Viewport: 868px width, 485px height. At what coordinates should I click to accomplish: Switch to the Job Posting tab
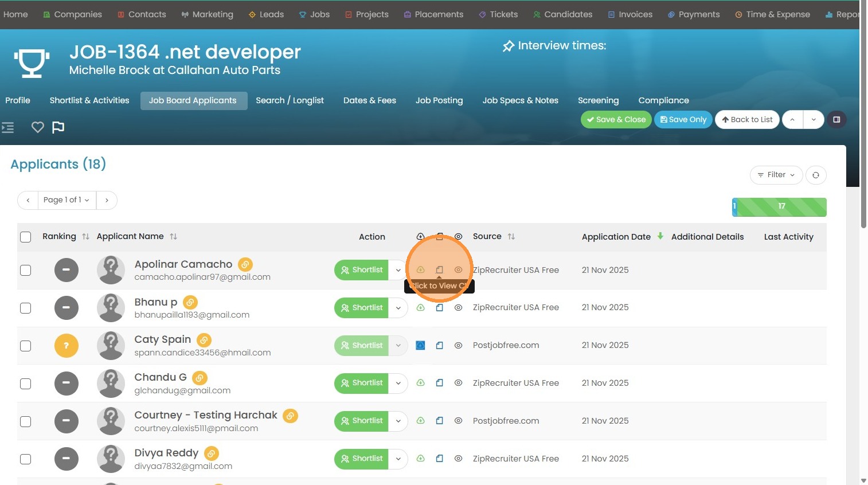pyautogui.click(x=439, y=100)
